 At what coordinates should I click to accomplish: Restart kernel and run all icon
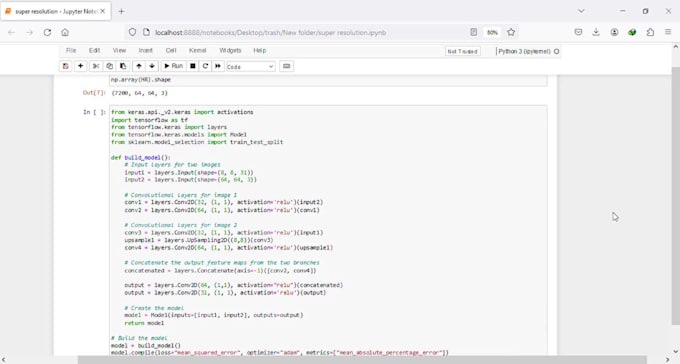tap(218, 66)
